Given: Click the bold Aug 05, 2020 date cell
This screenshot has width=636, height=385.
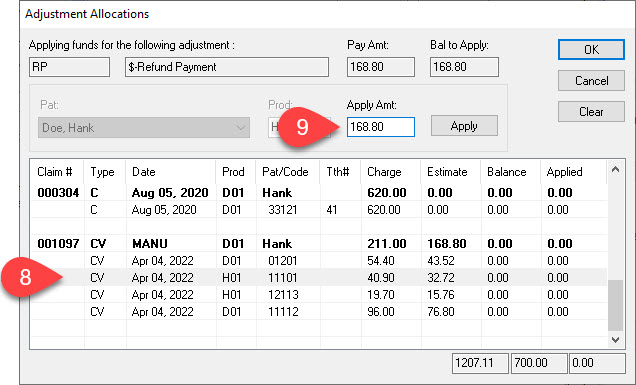Looking at the screenshot, I should [x=170, y=193].
